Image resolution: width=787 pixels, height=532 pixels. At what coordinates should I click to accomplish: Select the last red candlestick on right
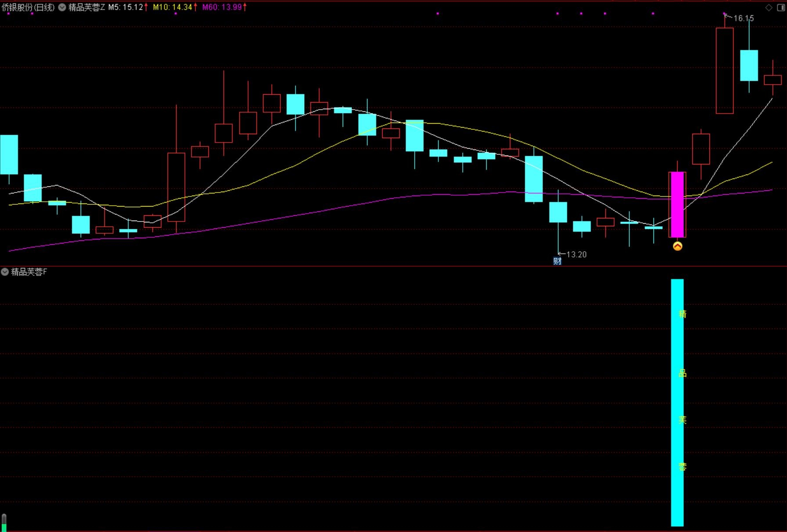tap(773, 80)
